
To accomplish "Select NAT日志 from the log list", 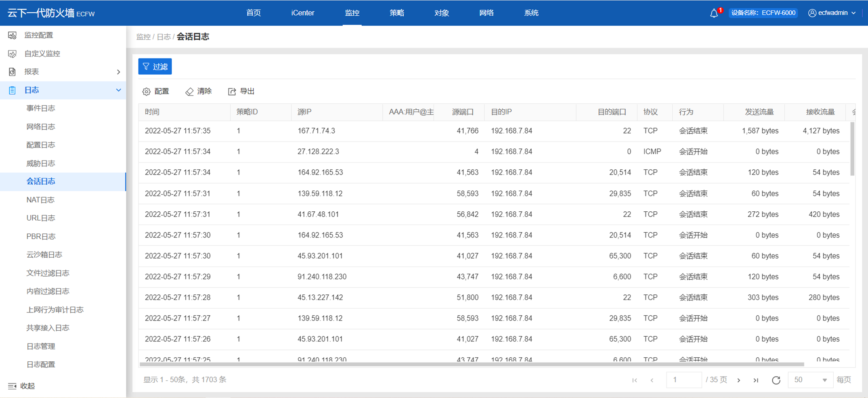I will point(40,200).
